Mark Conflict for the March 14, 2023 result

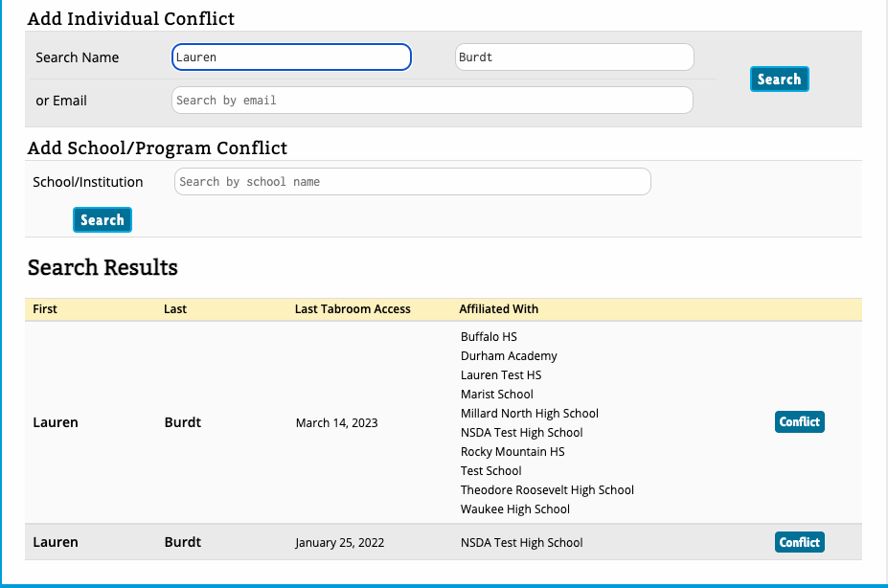799,422
